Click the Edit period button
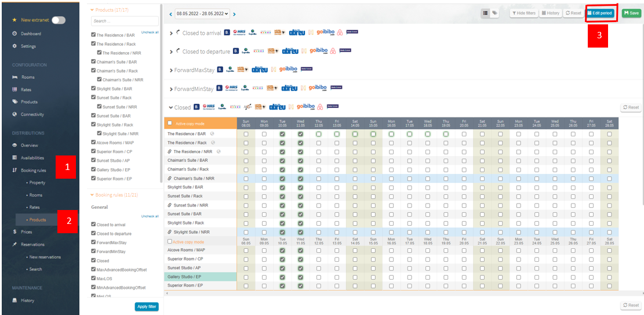The width and height of the screenshot is (644, 315). [601, 13]
